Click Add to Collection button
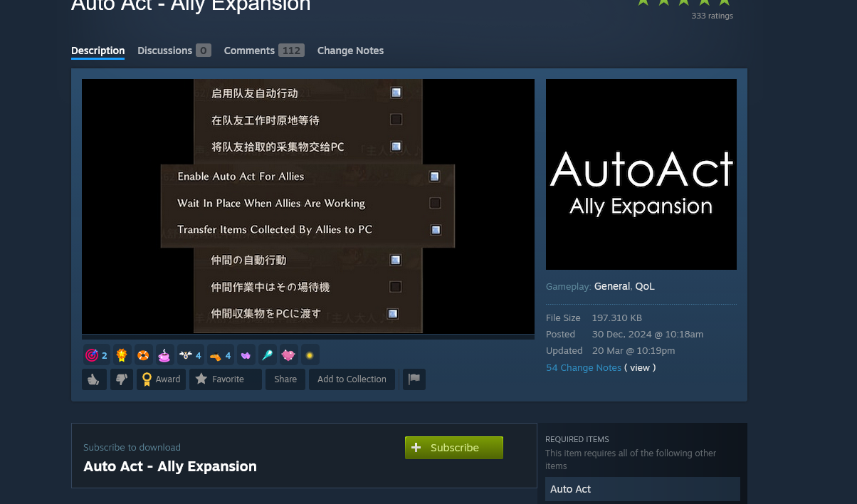 coord(352,379)
